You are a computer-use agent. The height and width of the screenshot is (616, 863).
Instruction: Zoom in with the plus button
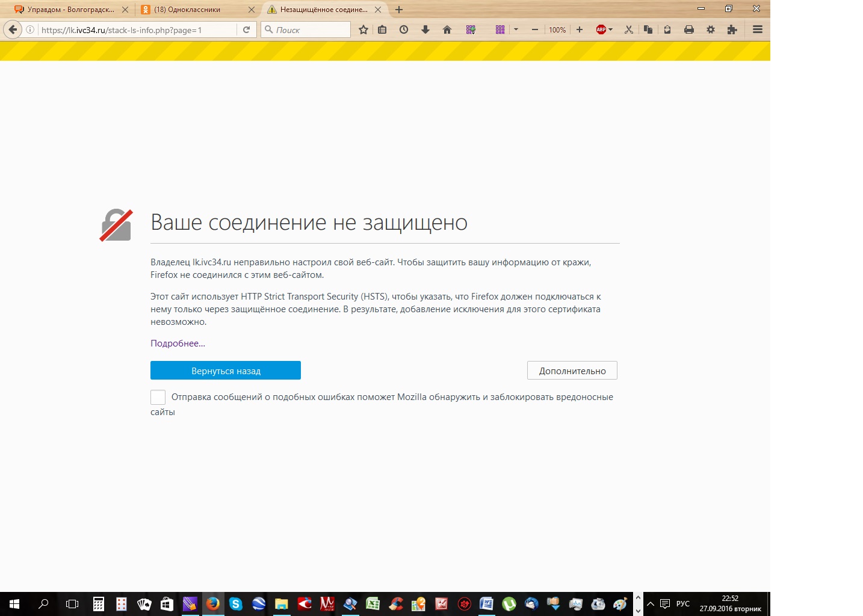[x=580, y=29]
